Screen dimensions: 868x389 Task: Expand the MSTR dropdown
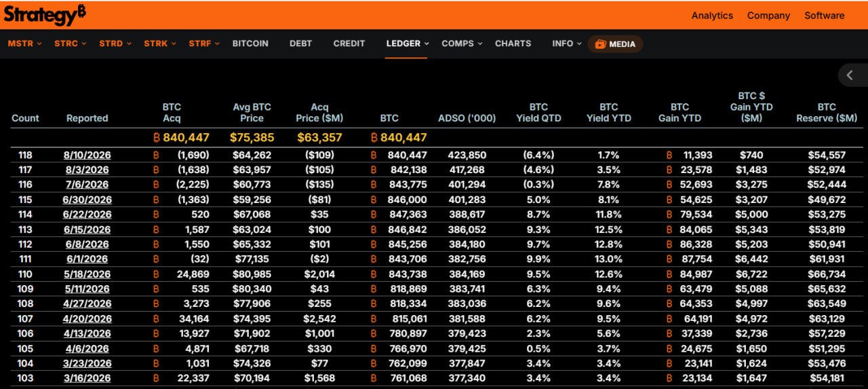pyautogui.click(x=24, y=43)
